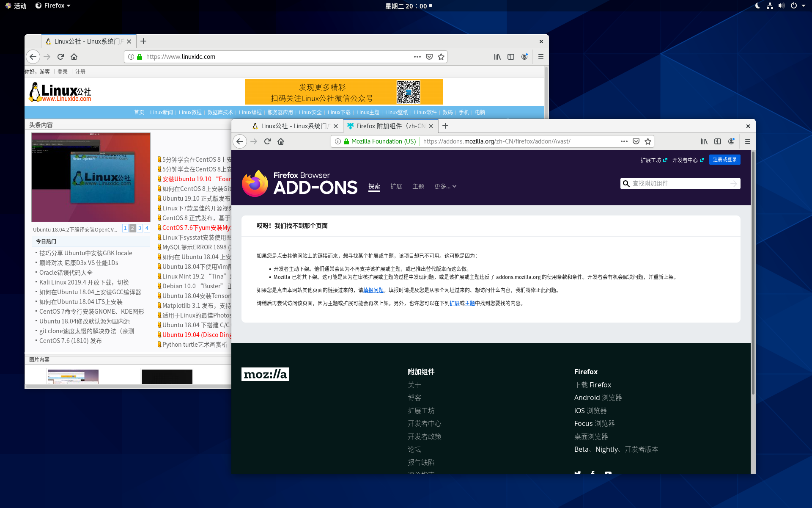Click the yellow WeChat QR banner
Viewport: 812px width, 508px height.
click(344, 92)
